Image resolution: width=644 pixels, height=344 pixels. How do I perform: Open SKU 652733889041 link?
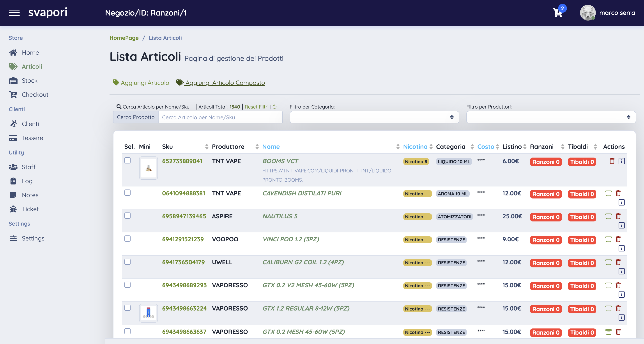(x=182, y=161)
